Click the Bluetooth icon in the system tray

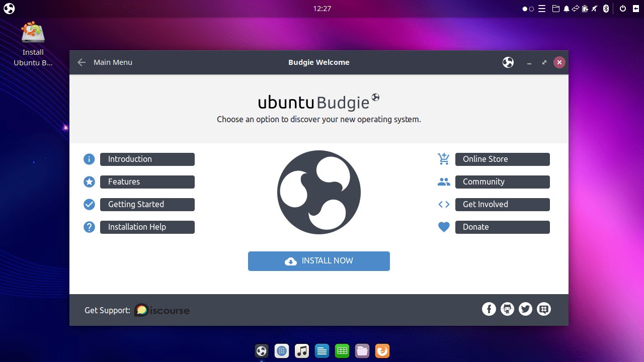coord(606,9)
